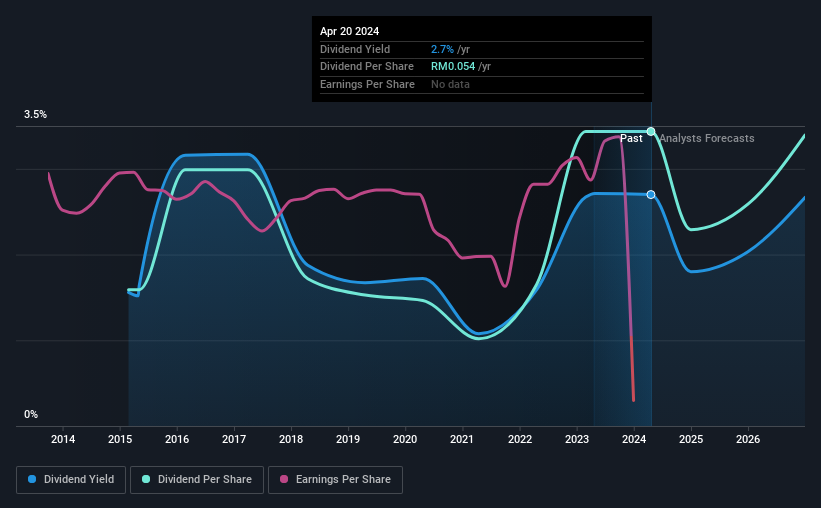Click the 2021 x-axis year label
821x508 pixels.
coord(462,439)
